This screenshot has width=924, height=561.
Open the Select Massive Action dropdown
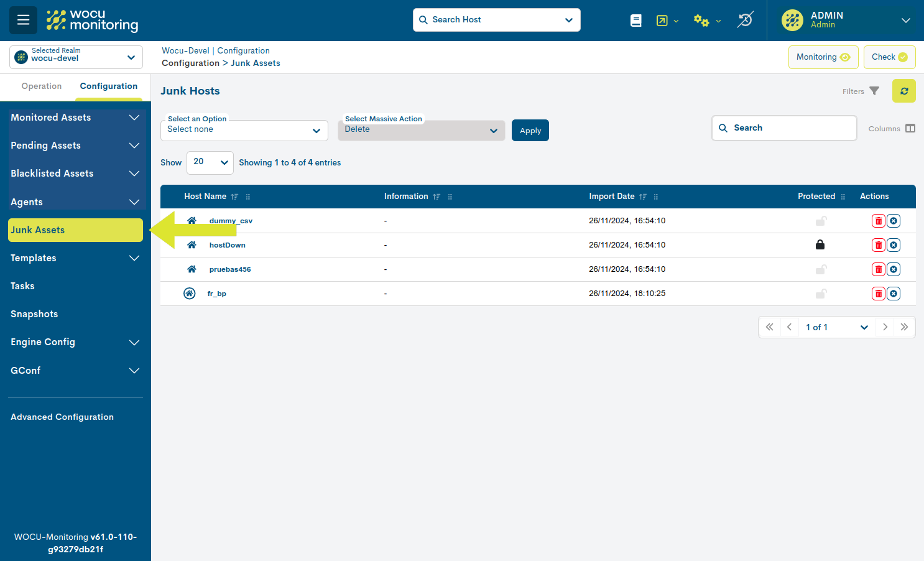422,130
